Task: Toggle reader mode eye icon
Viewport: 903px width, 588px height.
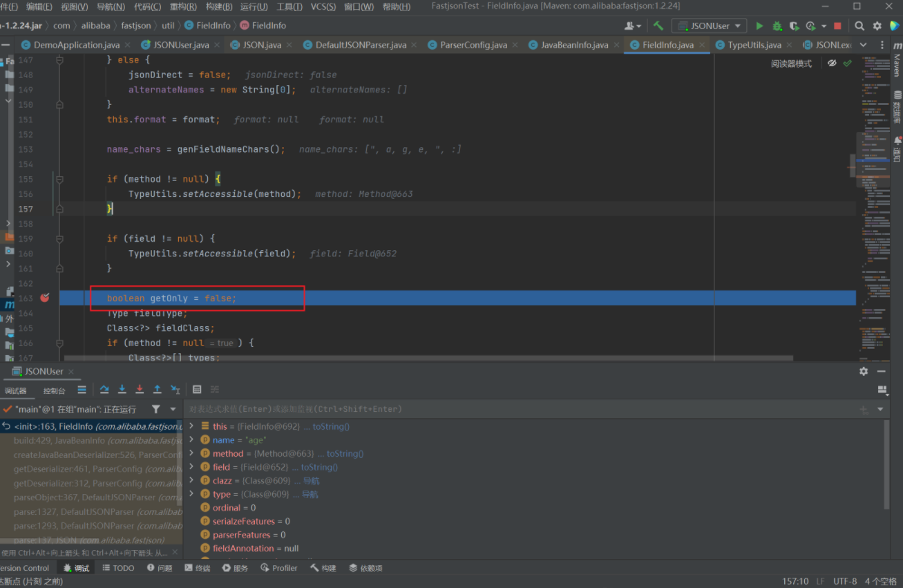Action: click(x=832, y=63)
